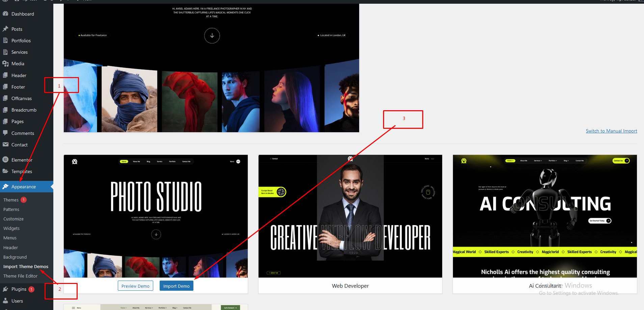Image resolution: width=644 pixels, height=310 pixels.
Task: Open Patterns submenu item
Action: click(11, 209)
